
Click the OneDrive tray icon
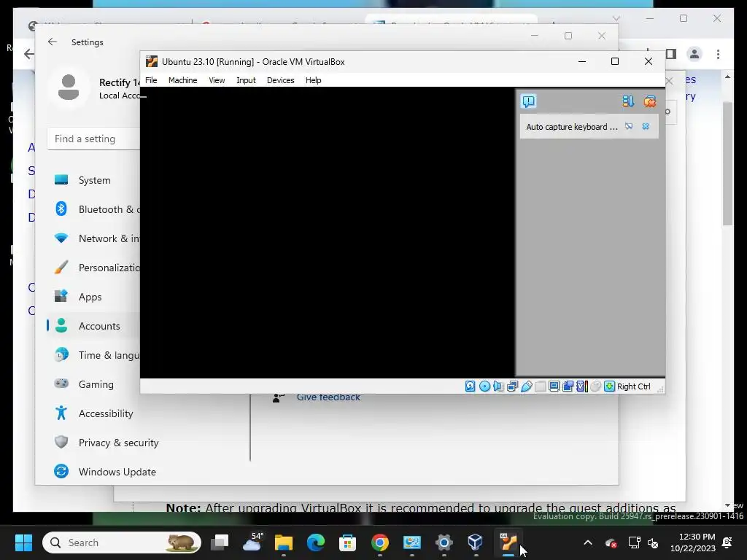[x=611, y=542]
